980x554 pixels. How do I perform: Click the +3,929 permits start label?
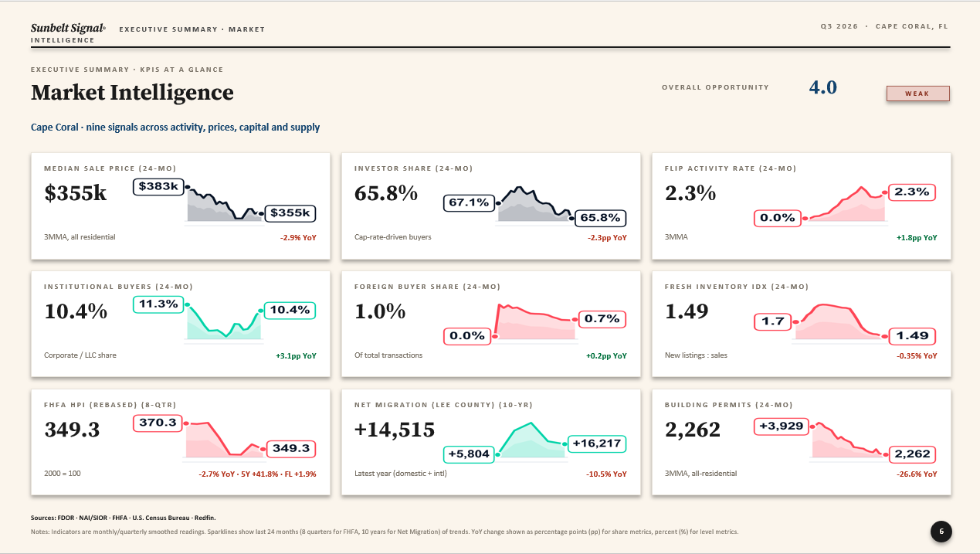pyautogui.click(x=782, y=426)
